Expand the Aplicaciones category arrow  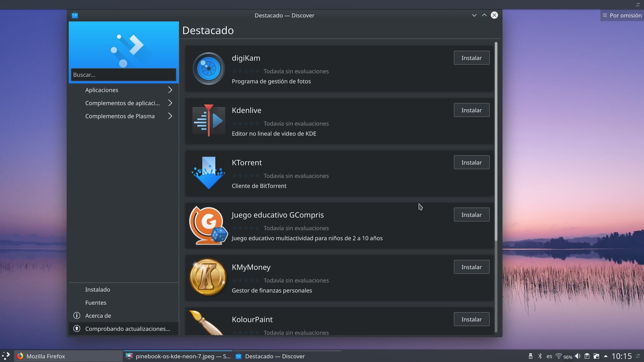coord(170,90)
